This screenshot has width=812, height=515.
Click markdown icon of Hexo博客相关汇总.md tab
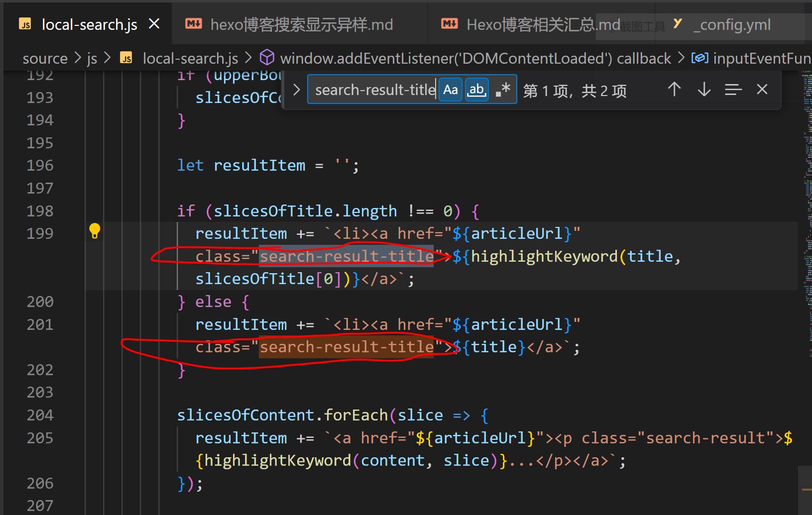(450, 23)
